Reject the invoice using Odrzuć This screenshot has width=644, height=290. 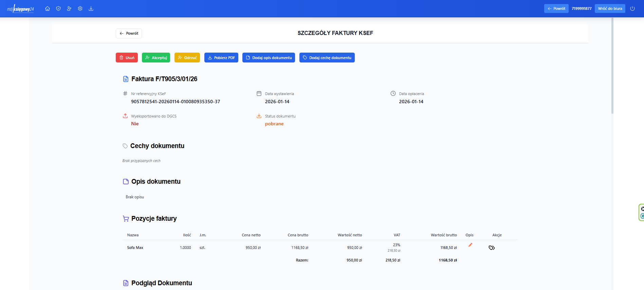(187, 58)
